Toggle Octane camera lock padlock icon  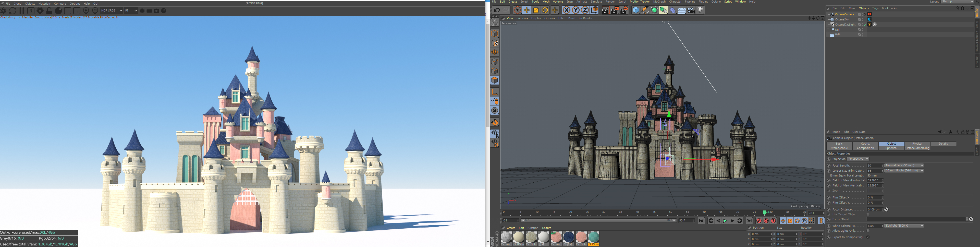pos(49,11)
